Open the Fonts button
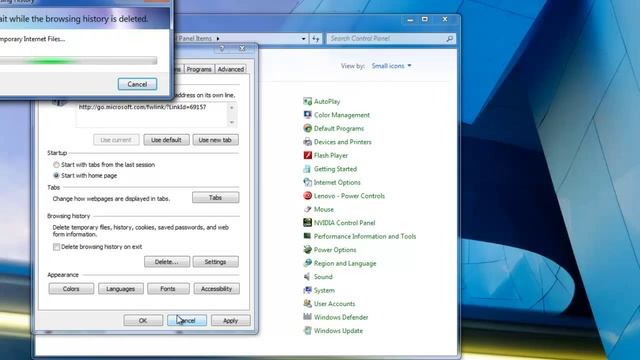The width and height of the screenshot is (640, 360). [168, 289]
